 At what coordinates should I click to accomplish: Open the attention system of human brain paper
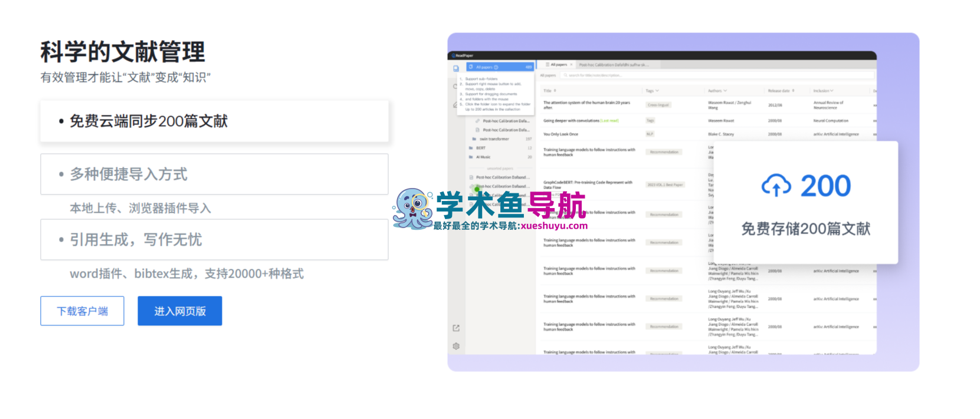(x=586, y=105)
